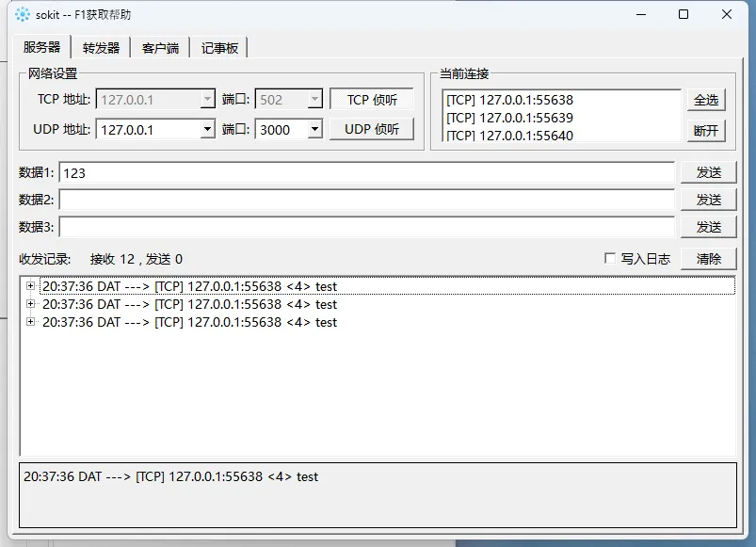The image size is (756, 547).
Task: Select connection [TCP] 127.0.0.1:55640
Action: (509, 136)
